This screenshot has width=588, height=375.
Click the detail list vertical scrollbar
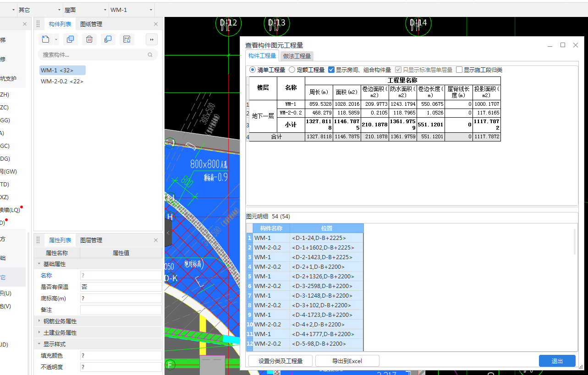[575, 242]
